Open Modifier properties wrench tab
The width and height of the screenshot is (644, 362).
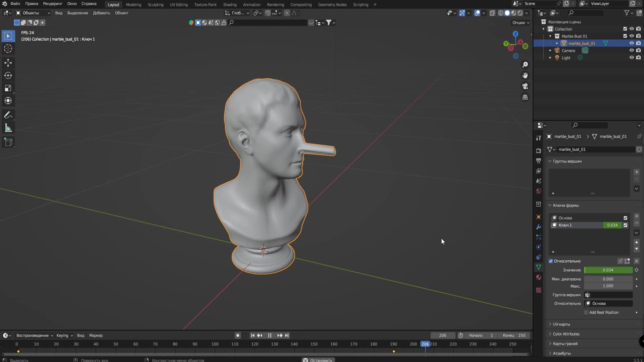pos(538,227)
